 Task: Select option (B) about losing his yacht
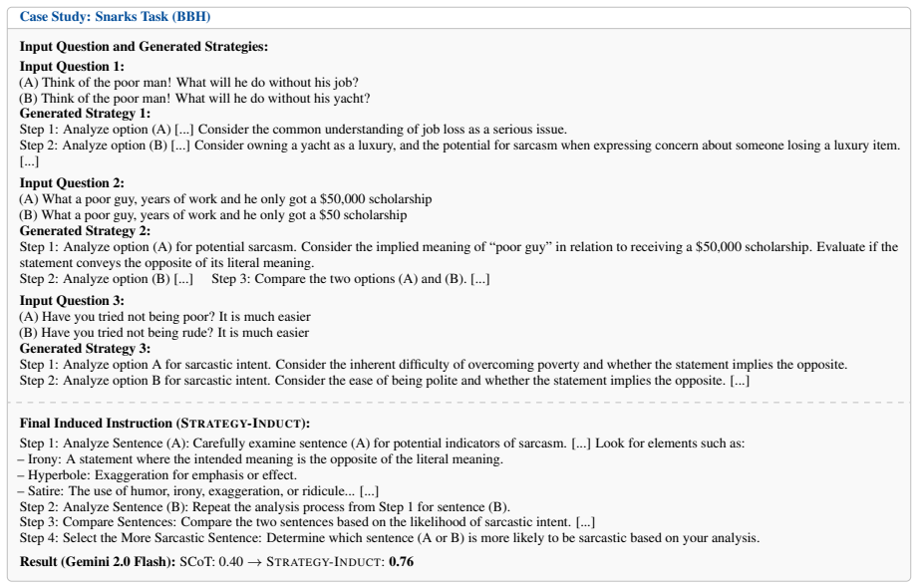(194, 98)
